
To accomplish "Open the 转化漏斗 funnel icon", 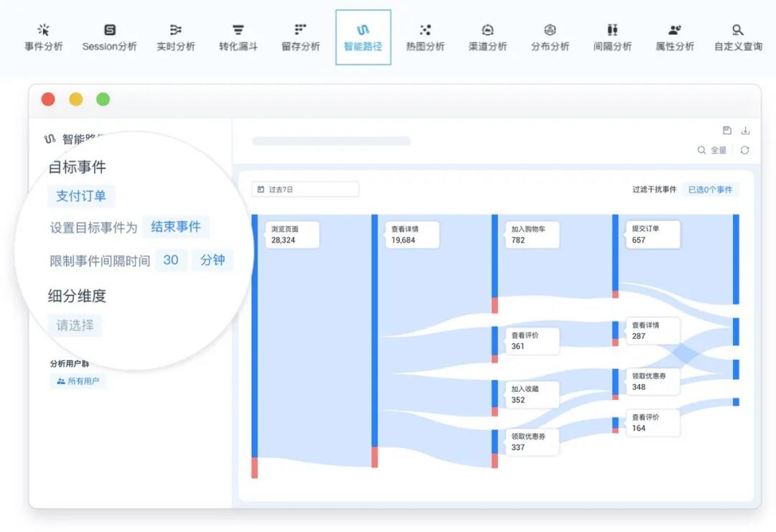I will point(238,29).
